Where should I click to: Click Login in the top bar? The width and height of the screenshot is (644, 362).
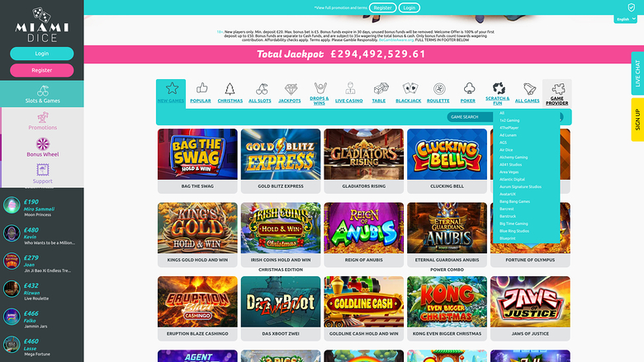[x=409, y=7]
